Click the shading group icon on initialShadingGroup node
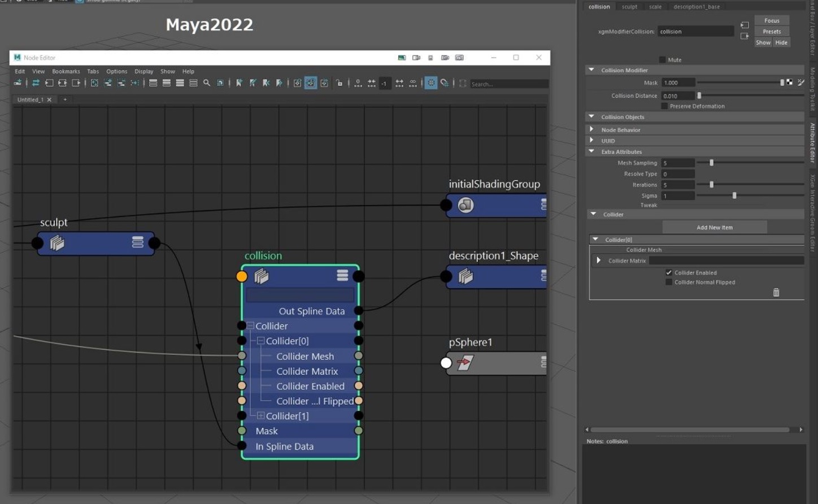Image resolution: width=818 pixels, height=504 pixels. point(465,205)
